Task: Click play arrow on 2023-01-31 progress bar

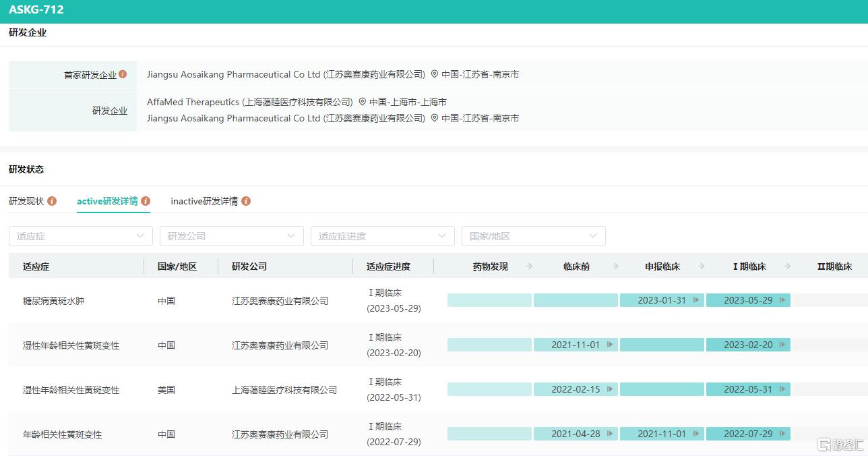Action: click(696, 300)
